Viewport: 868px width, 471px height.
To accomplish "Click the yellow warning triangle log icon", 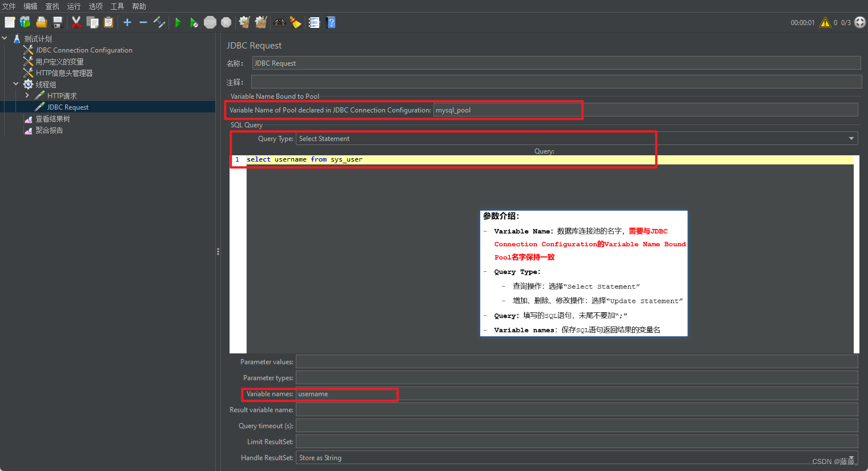I will pyautogui.click(x=825, y=22).
